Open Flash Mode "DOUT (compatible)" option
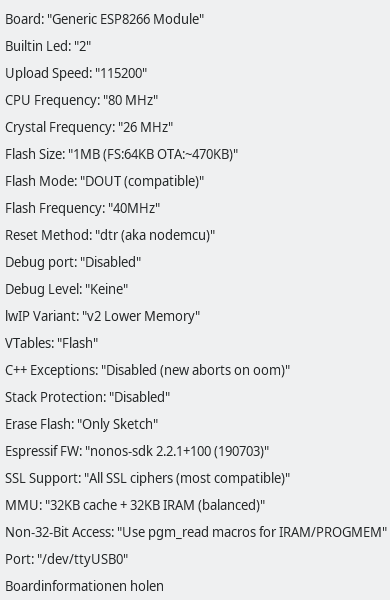The width and height of the screenshot is (390, 600). tap(195, 181)
